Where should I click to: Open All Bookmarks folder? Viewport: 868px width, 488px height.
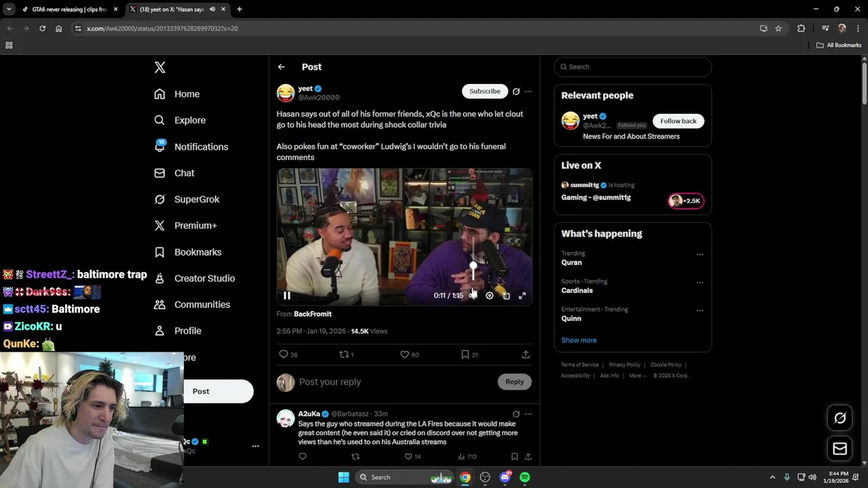[839, 45]
